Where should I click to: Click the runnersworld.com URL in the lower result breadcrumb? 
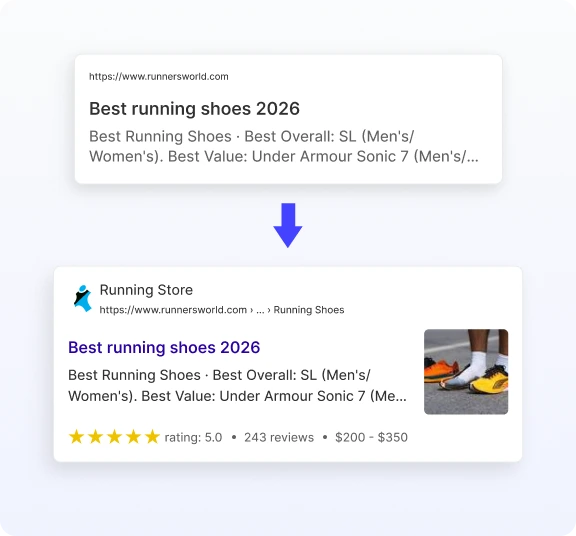click(173, 310)
